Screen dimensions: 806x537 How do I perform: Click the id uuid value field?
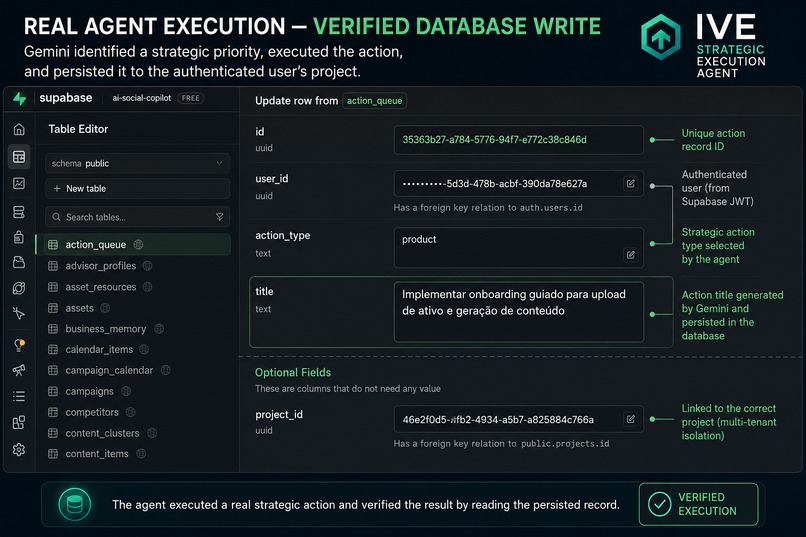point(519,140)
